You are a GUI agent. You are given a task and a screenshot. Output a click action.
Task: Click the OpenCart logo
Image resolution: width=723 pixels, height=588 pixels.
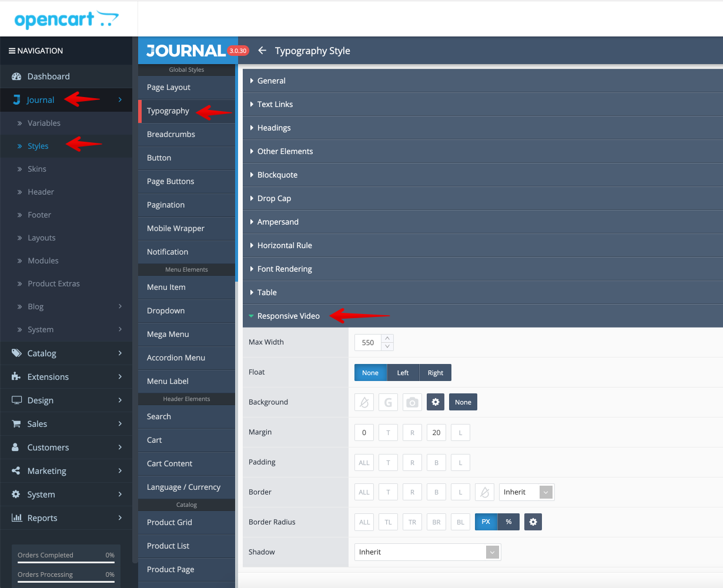66,20
